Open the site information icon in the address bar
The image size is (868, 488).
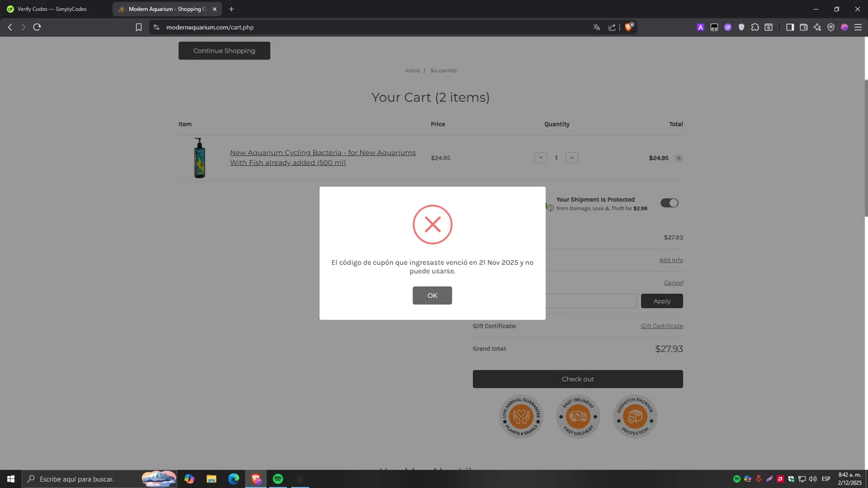(x=156, y=27)
